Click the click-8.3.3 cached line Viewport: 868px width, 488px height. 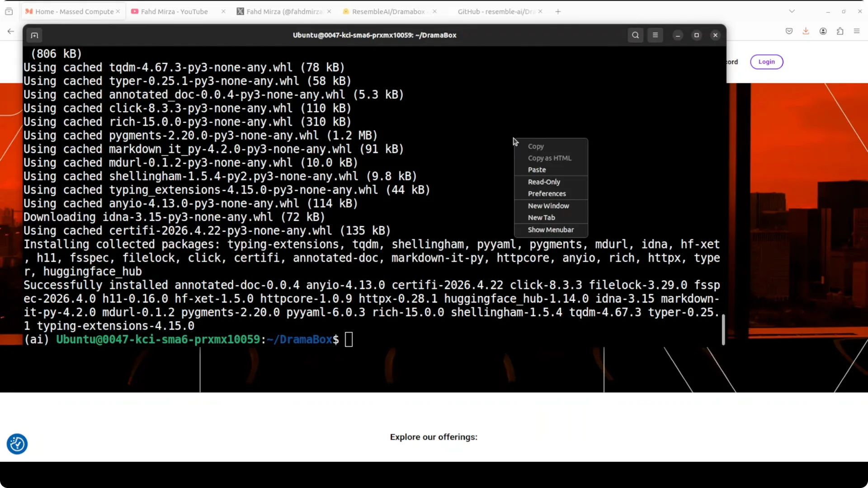[187, 108]
